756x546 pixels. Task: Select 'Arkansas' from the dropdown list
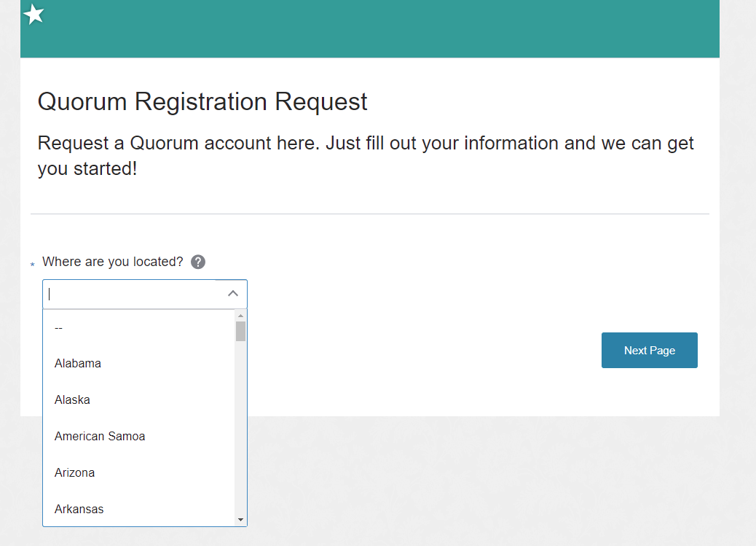click(79, 509)
